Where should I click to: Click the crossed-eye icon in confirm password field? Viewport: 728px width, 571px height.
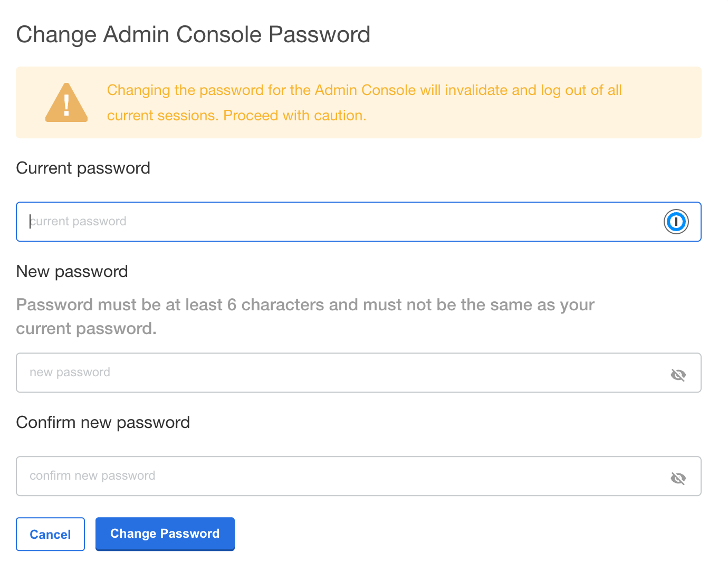pos(678,478)
